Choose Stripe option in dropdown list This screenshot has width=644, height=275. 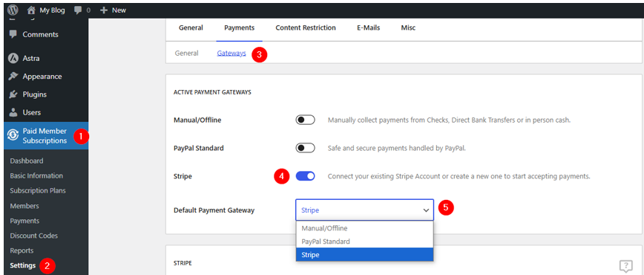click(x=364, y=255)
